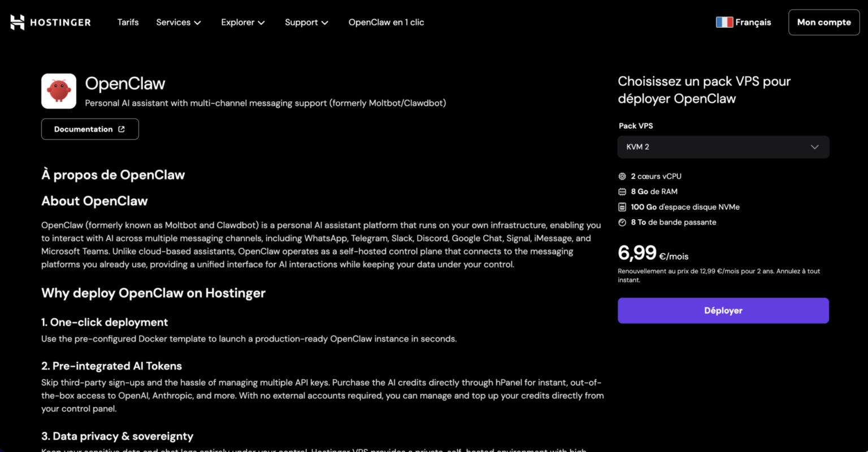Click the external-link icon in Documentation button
868x452 pixels.
pyautogui.click(x=121, y=129)
